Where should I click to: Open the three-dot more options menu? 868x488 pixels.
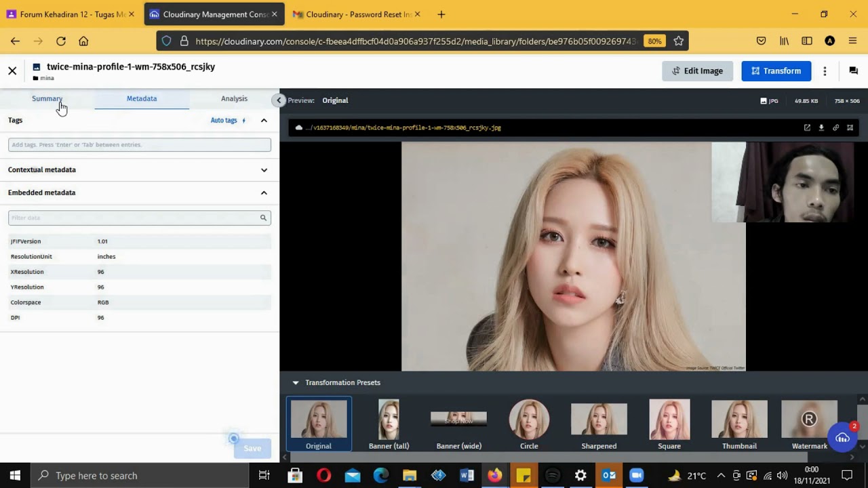[x=825, y=70]
